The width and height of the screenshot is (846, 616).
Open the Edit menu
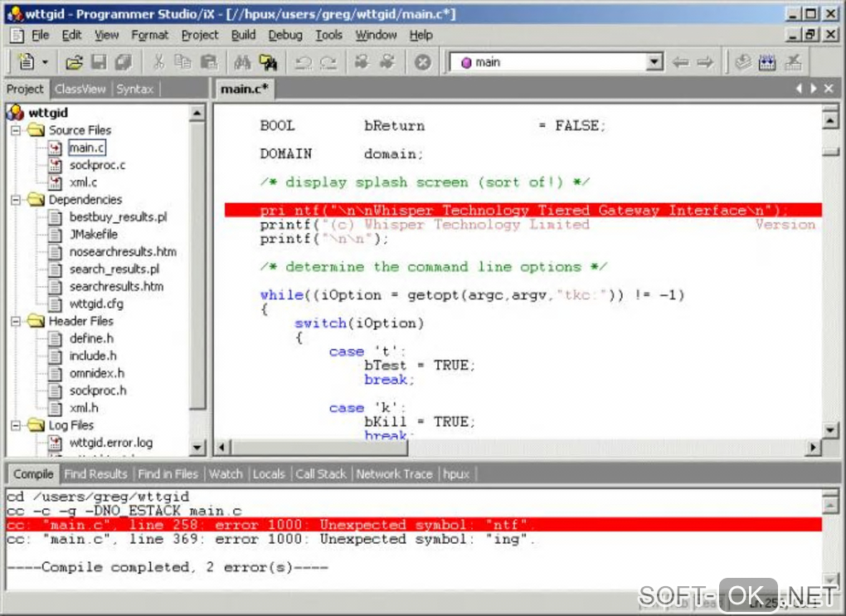(x=71, y=35)
